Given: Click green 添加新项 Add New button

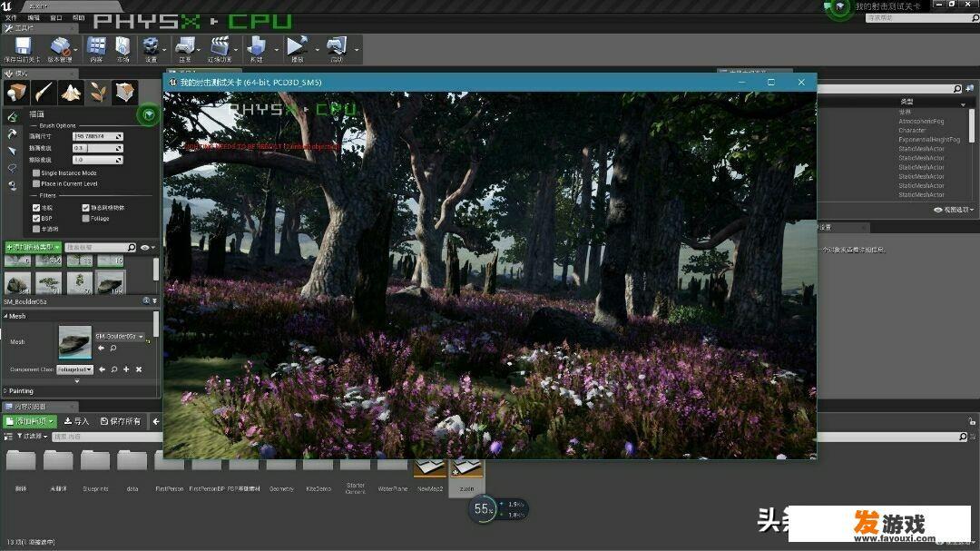Looking at the screenshot, I should pos(30,421).
